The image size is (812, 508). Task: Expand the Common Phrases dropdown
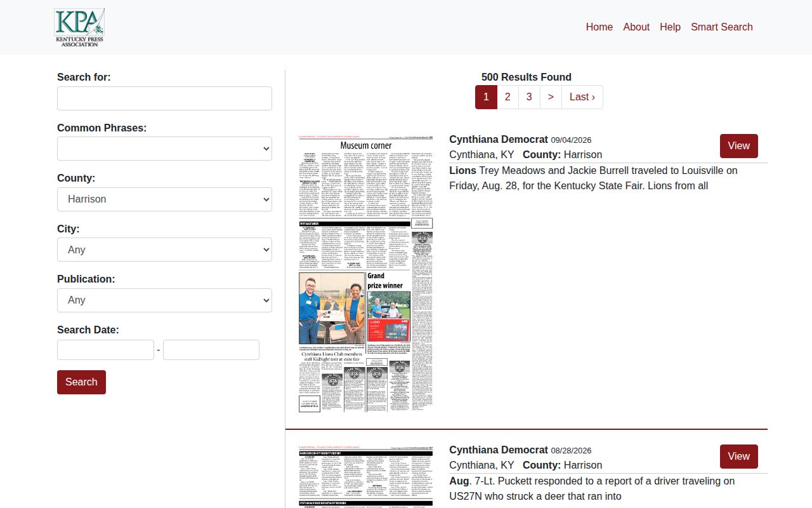[164, 149]
